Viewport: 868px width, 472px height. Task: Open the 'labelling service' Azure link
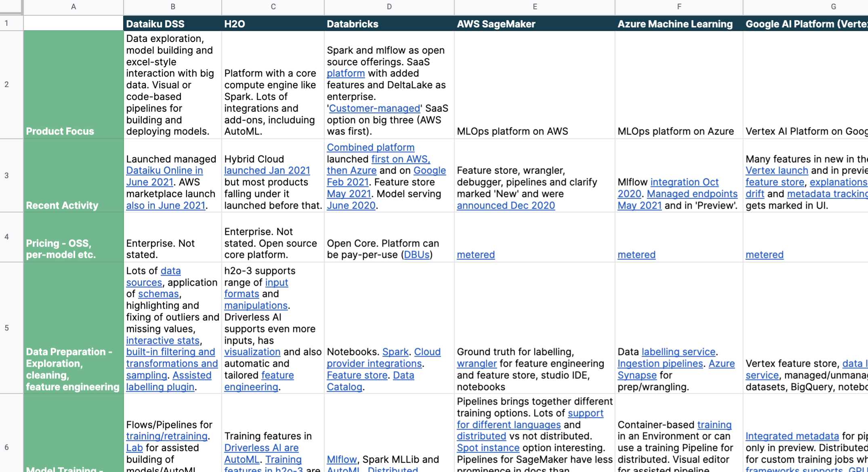click(x=678, y=352)
